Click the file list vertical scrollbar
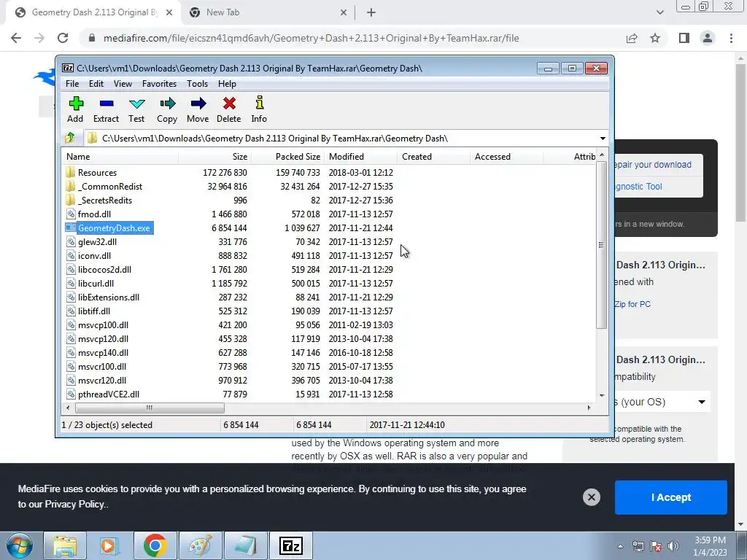This screenshot has width=747, height=560. pos(601,245)
